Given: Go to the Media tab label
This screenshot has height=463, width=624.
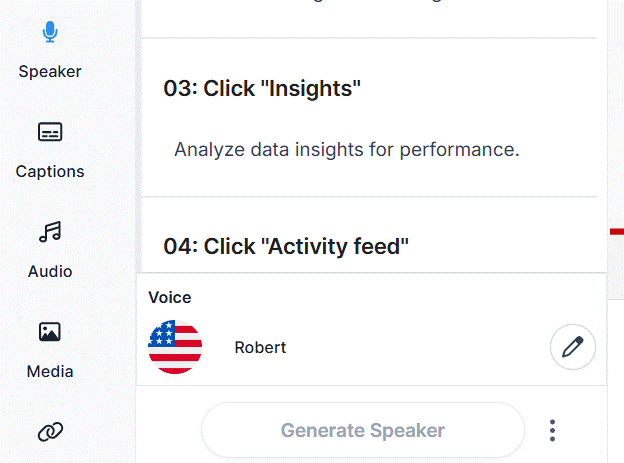Looking at the screenshot, I should pyautogui.click(x=50, y=371).
